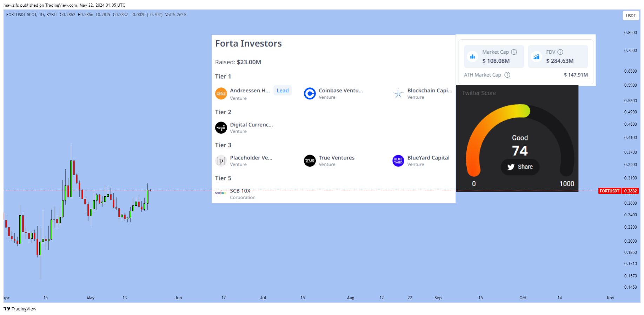Click the Tier 3 label
644x315 pixels.
click(223, 145)
